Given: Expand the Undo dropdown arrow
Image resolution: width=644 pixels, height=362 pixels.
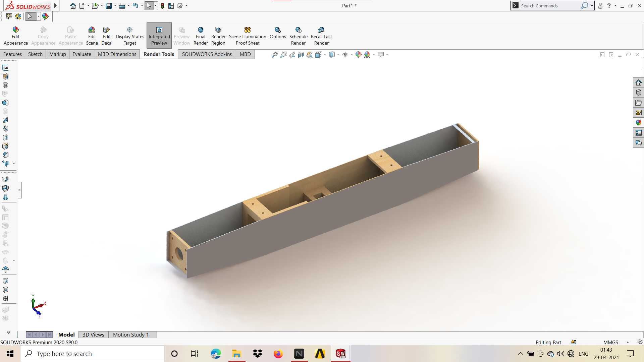Looking at the screenshot, I should click(x=142, y=6).
